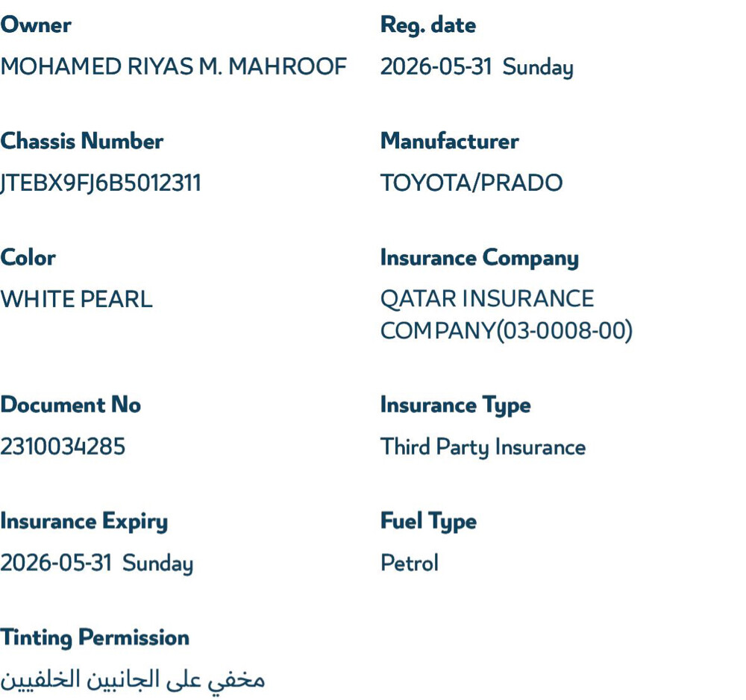The height and width of the screenshot is (700, 746).
Task: Click the Chassis Number label
Action: tap(82, 141)
